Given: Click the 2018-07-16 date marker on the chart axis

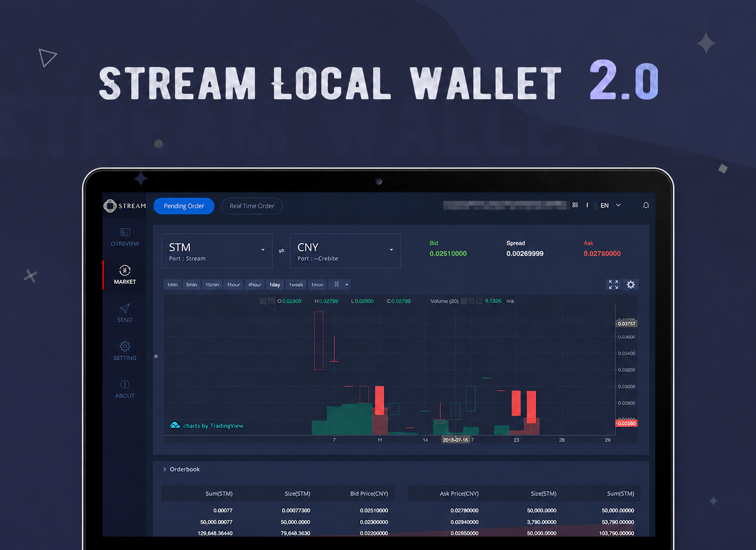Looking at the screenshot, I should point(455,440).
